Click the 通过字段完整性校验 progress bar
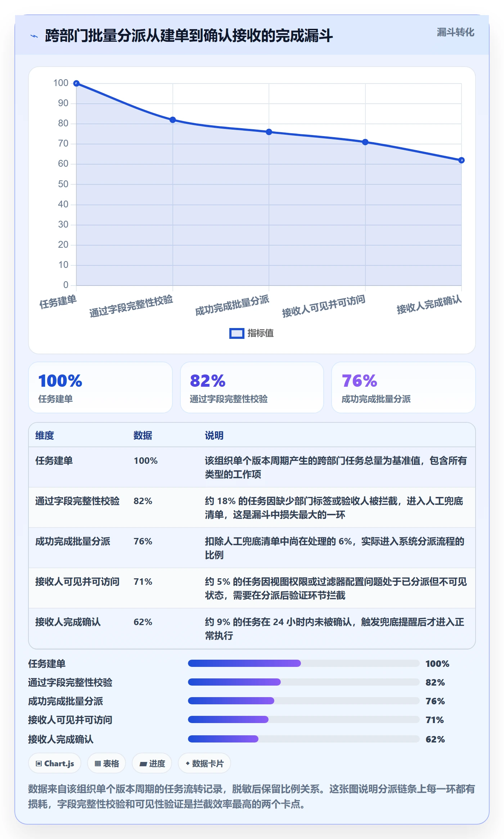 pyautogui.click(x=304, y=682)
